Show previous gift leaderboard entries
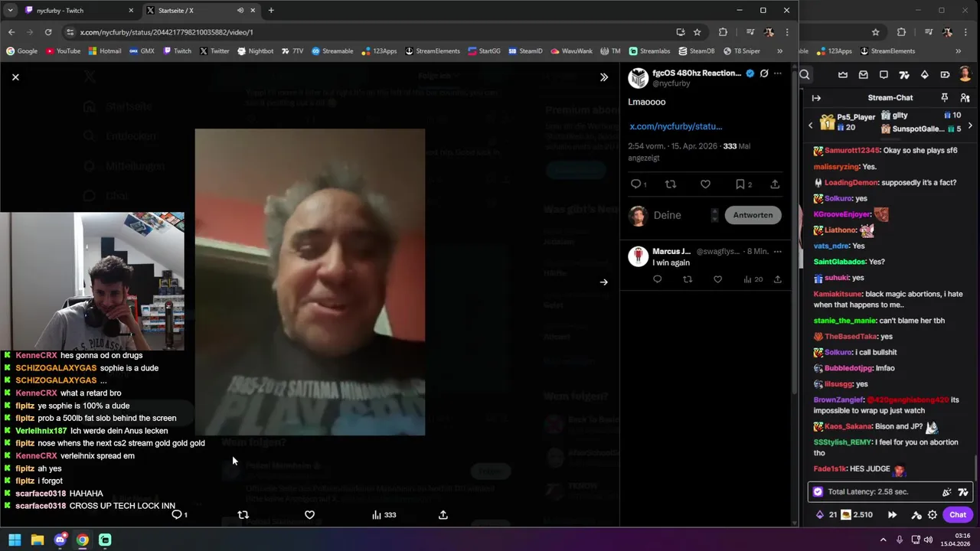Viewport: 980px width, 551px height. click(811, 126)
